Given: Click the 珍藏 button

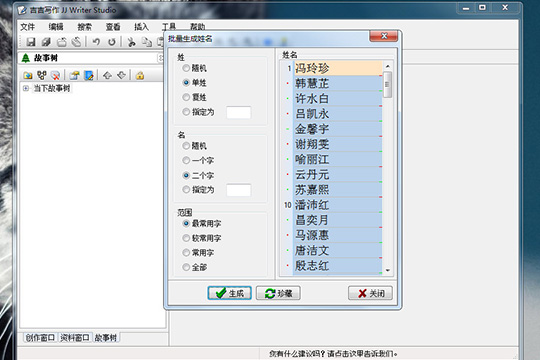Looking at the screenshot, I should coord(278,293).
